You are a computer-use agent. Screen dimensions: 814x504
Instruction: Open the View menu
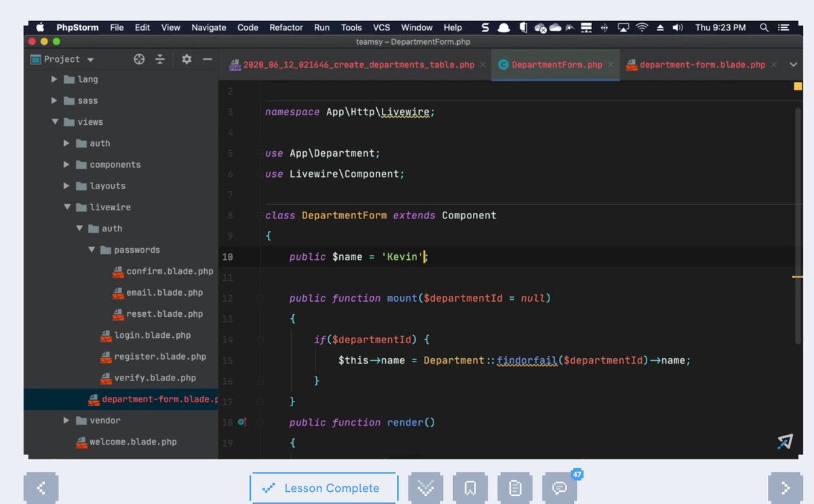tap(170, 28)
